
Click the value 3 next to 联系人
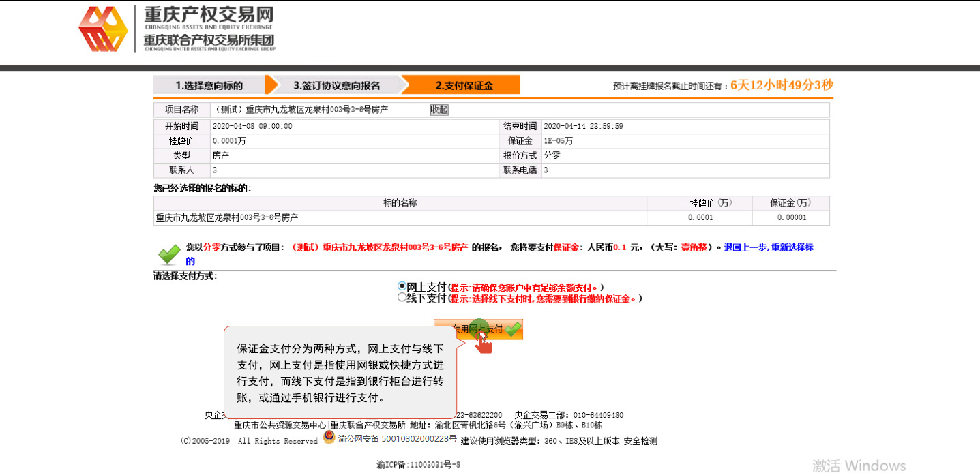[215, 170]
